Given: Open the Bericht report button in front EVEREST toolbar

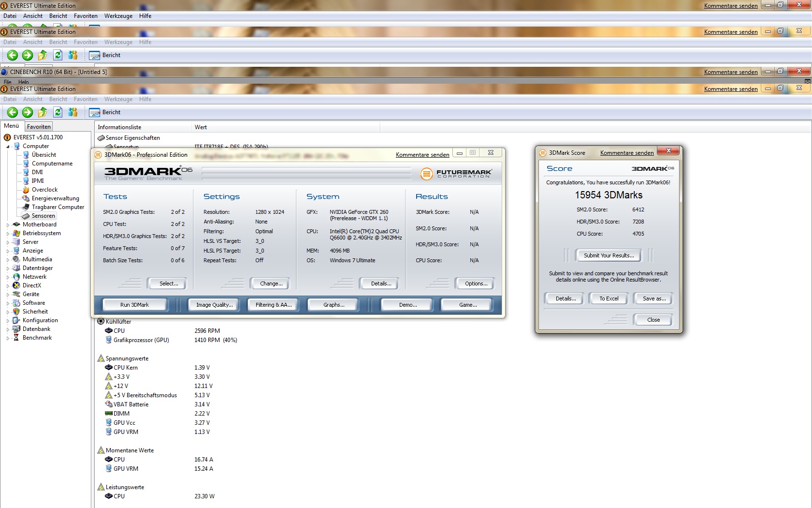Looking at the screenshot, I should pyautogui.click(x=105, y=112).
